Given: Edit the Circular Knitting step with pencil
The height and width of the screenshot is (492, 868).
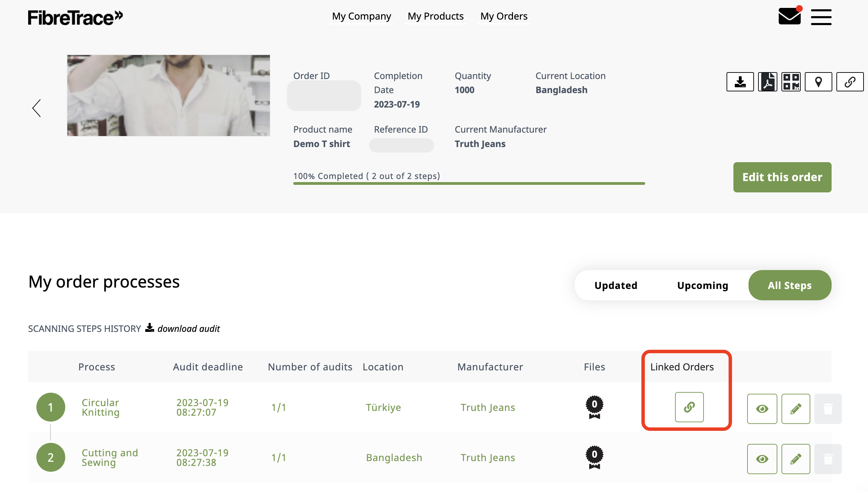Looking at the screenshot, I should point(796,409).
